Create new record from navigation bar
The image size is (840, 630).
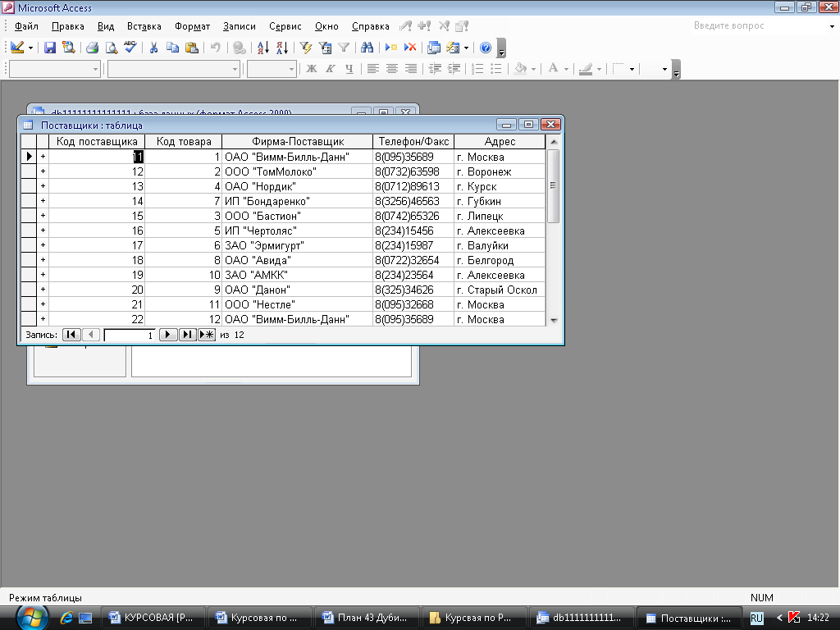206,335
